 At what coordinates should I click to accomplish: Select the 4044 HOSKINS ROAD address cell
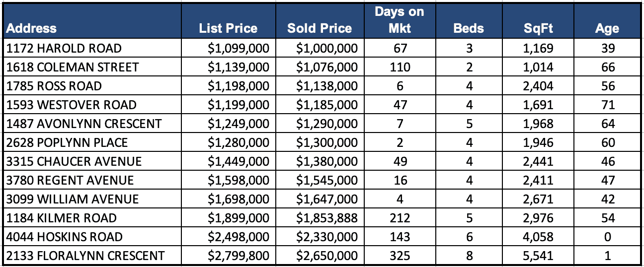point(65,237)
